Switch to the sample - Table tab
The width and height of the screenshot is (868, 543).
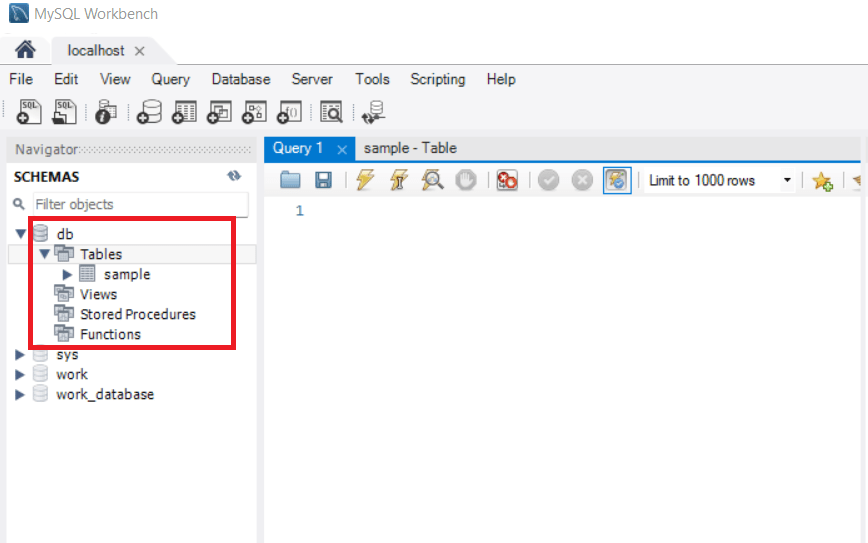coord(410,148)
